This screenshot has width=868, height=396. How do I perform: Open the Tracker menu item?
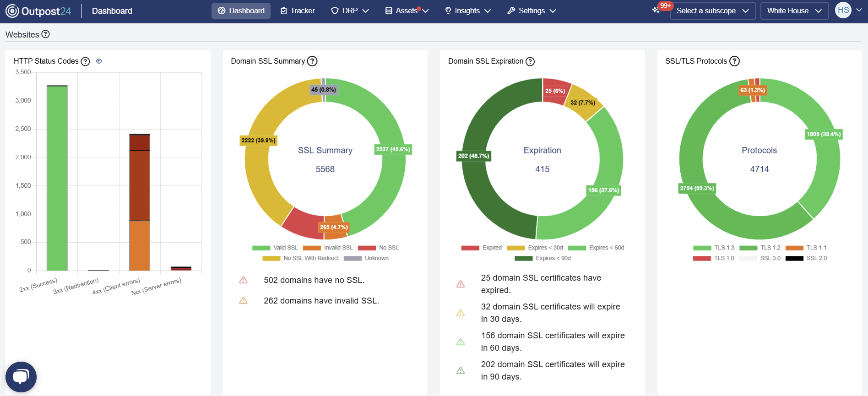click(x=298, y=11)
